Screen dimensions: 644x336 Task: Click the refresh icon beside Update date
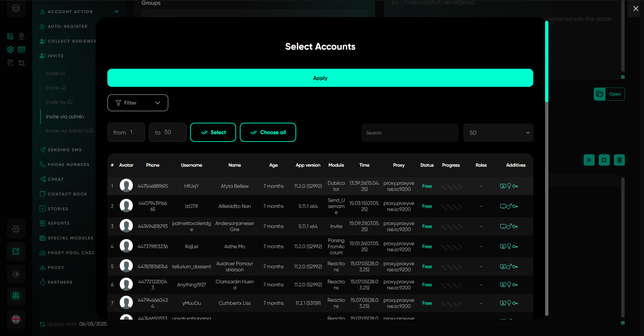pos(42,324)
